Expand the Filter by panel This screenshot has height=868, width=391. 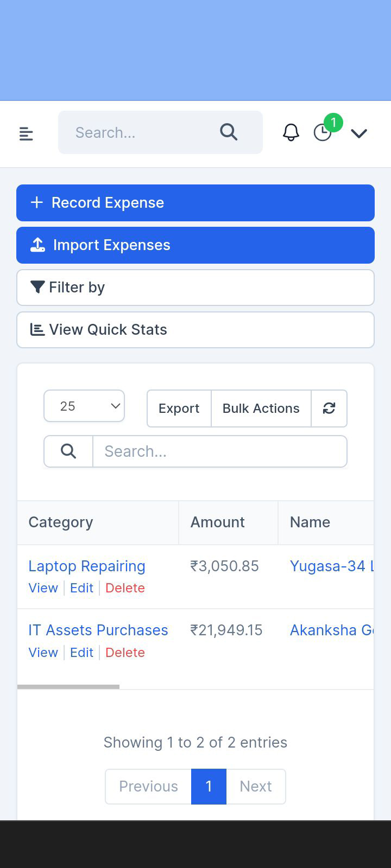[195, 288]
